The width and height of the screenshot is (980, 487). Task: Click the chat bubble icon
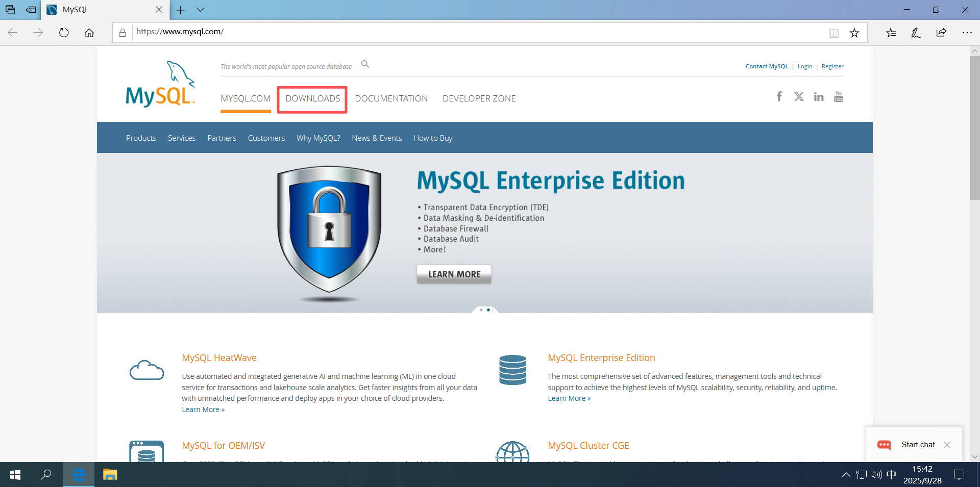(884, 445)
